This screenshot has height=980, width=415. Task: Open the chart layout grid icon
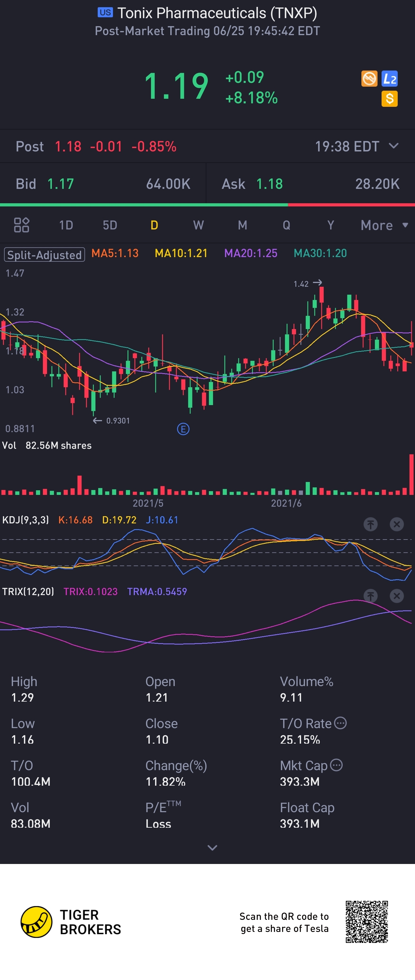tap(21, 225)
